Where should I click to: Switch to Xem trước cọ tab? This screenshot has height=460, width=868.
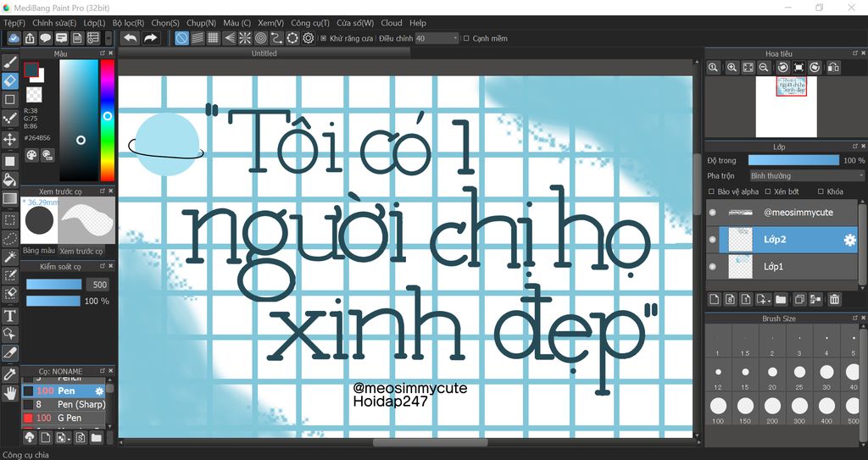pyautogui.click(x=81, y=252)
